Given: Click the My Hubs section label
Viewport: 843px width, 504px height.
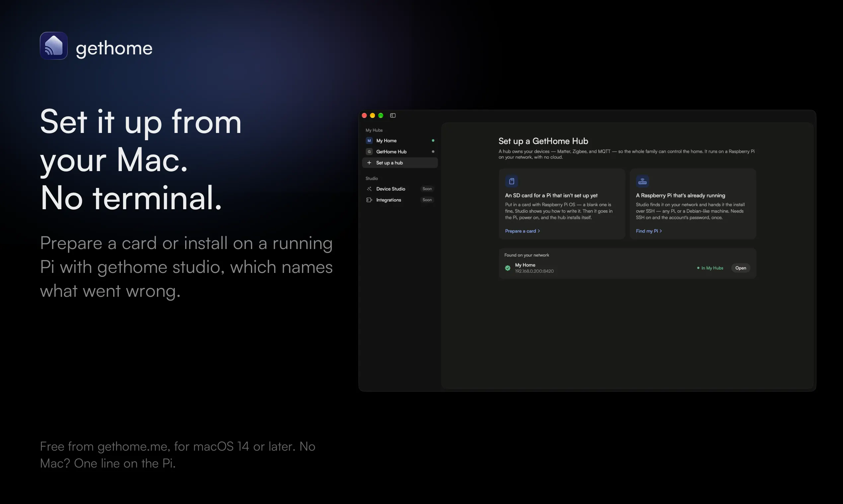Looking at the screenshot, I should pos(374,130).
